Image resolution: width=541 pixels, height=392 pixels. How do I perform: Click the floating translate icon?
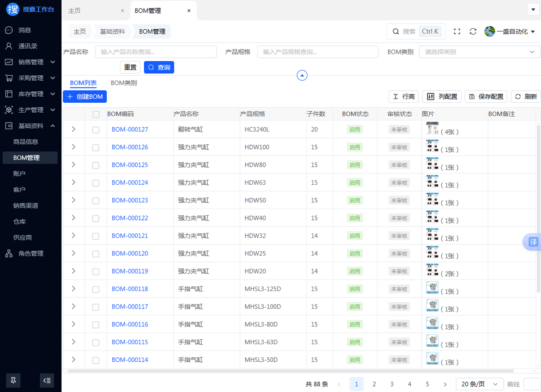[x=533, y=242]
